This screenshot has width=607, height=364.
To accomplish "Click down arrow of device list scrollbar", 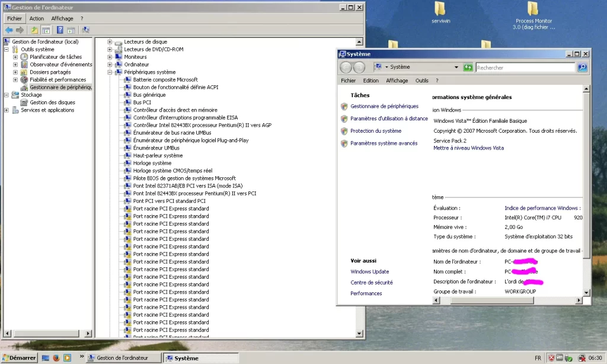I will [359, 333].
